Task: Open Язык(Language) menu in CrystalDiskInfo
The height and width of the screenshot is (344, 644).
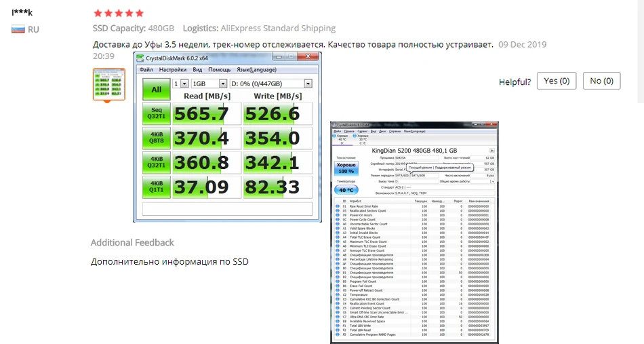Action: [x=414, y=132]
